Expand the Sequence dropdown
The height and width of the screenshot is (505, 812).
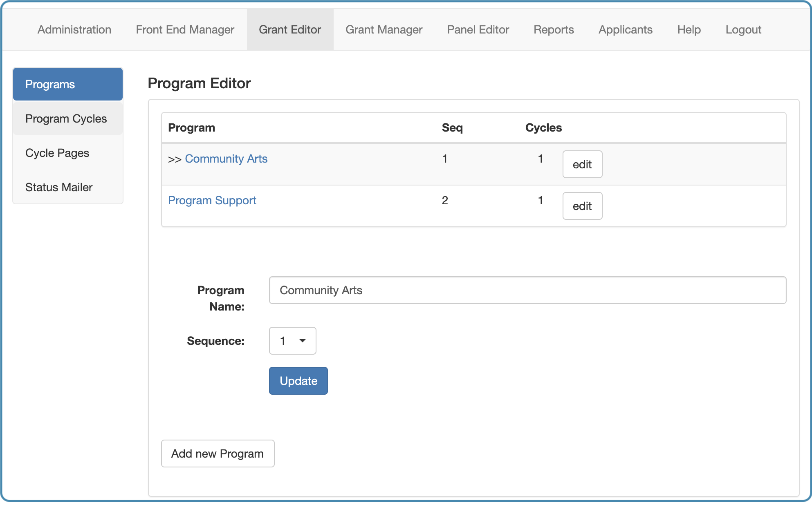(x=292, y=341)
